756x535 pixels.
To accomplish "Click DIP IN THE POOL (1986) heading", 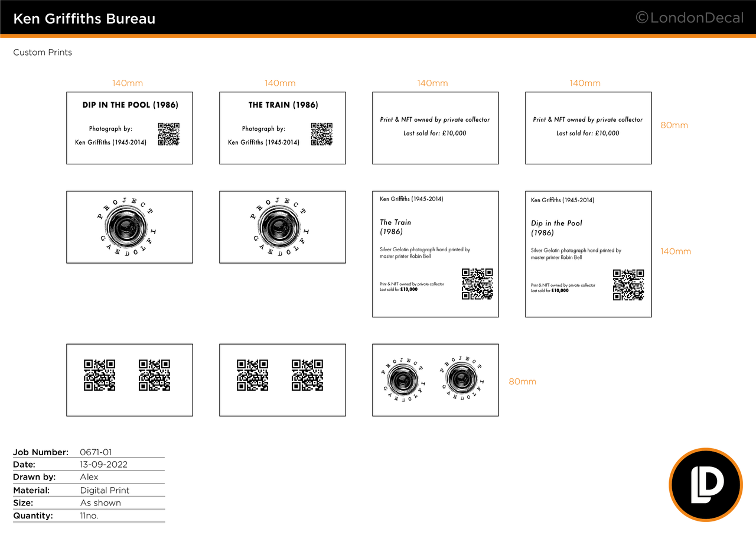I will [x=130, y=105].
